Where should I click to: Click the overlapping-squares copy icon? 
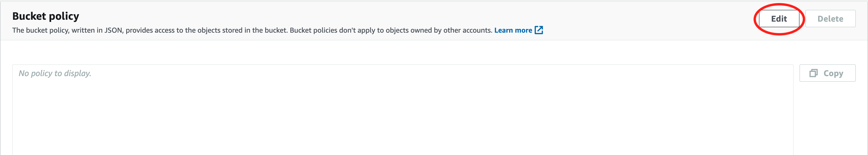pos(813,73)
